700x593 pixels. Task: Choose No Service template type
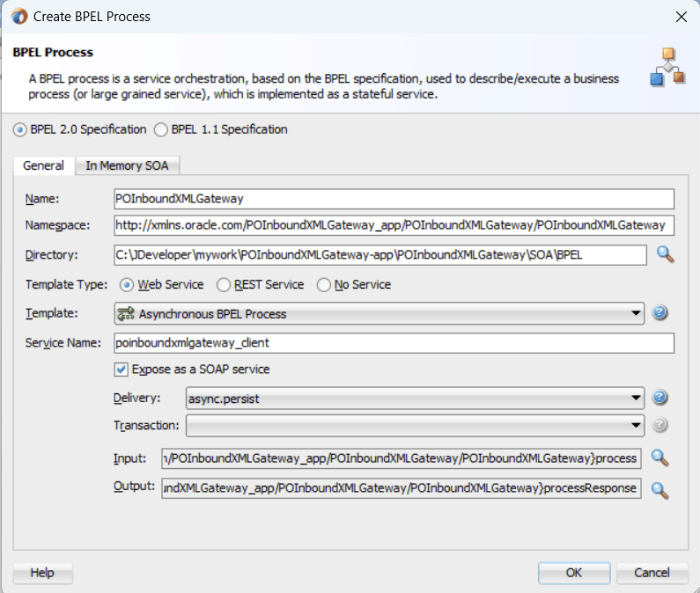coord(324,285)
